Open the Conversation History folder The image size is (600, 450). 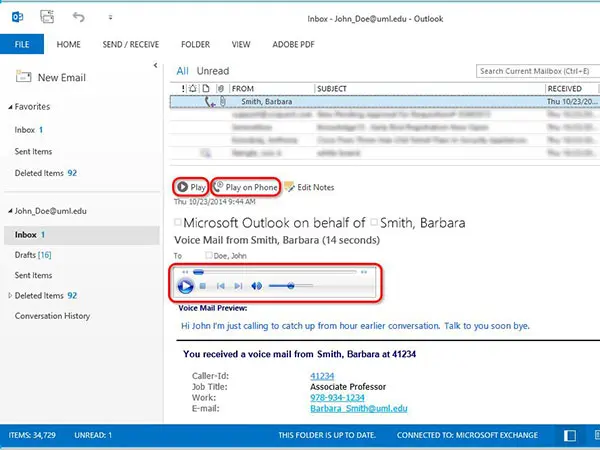coord(52,316)
